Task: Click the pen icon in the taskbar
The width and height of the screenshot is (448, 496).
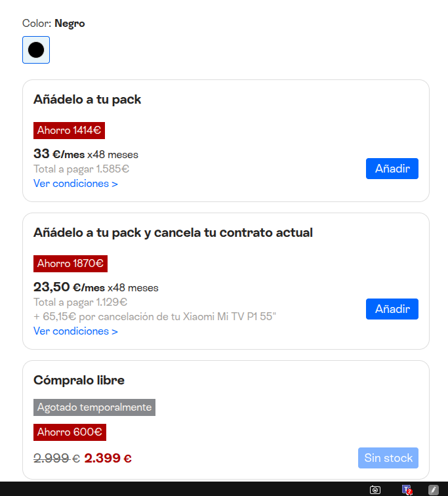Action: point(433,489)
